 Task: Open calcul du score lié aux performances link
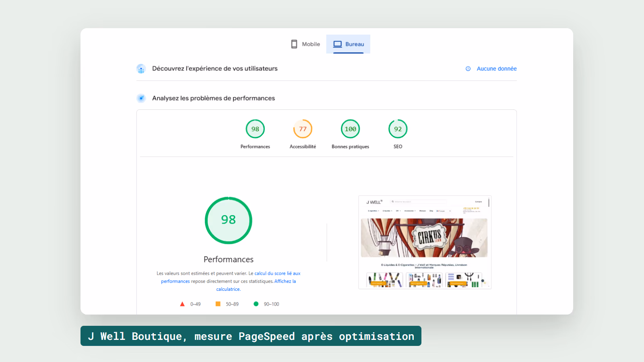tap(231, 277)
